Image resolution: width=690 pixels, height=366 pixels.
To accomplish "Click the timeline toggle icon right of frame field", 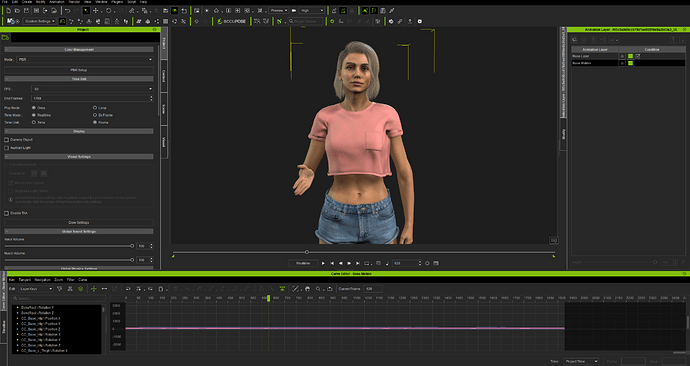I will coord(436,263).
